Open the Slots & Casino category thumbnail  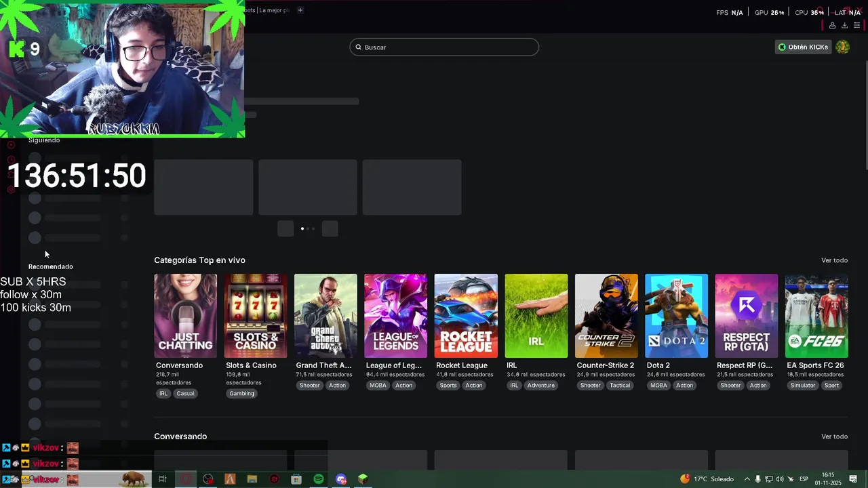256,316
